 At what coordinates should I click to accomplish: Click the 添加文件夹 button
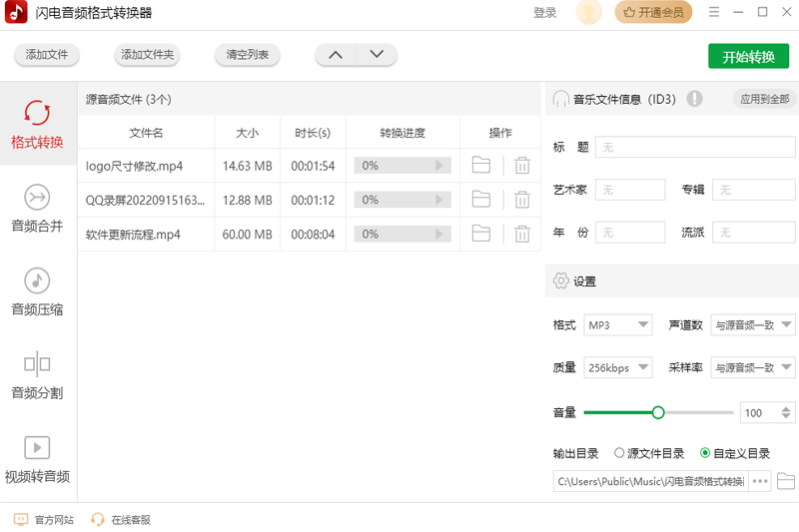147,55
